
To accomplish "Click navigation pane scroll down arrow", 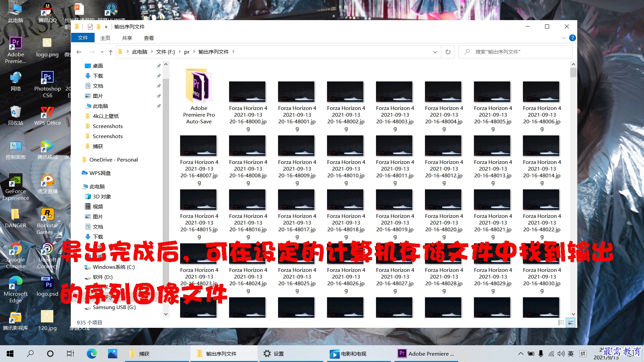I will tap(166, 314).
